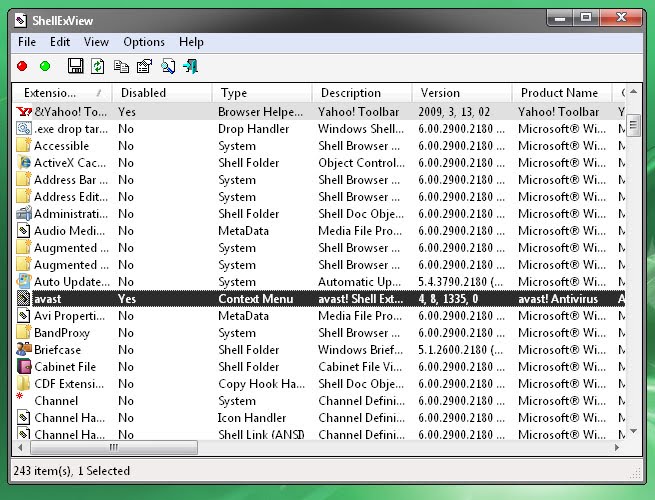Click the Auto Update row icon
655x500 pixels.
tap(24, 282)
